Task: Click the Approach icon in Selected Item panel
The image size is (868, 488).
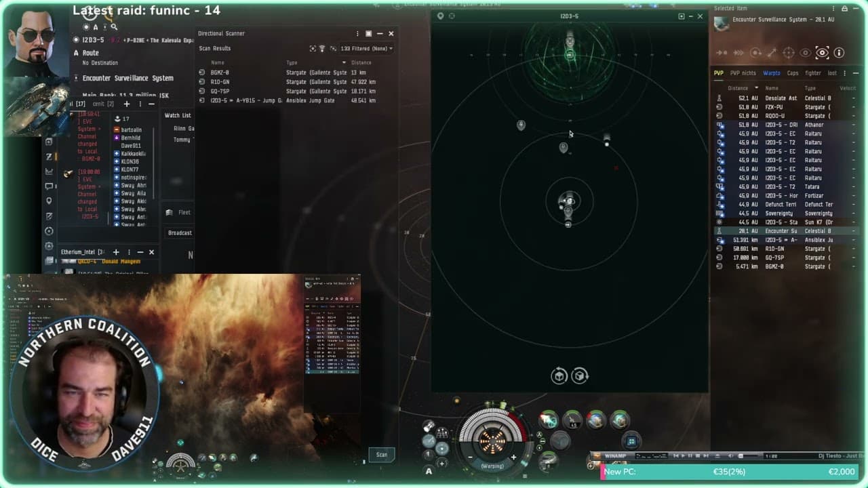Action: coord(722,52)
